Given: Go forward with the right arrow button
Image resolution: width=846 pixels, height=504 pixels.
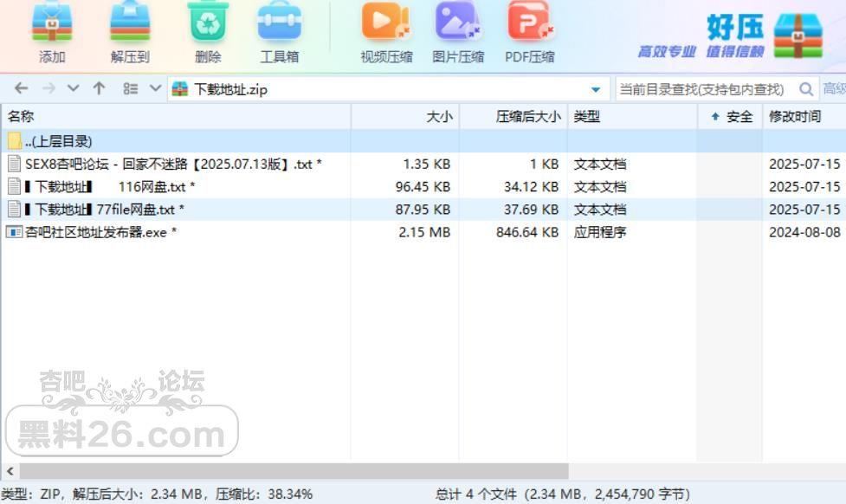Looking at the screenshot, I should pyautogui.click(x=48, y=88).
